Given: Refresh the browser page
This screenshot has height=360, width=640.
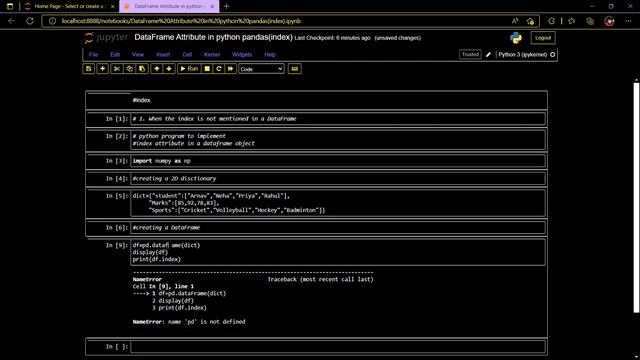Looking at the screenshot, I should (30, 21).
